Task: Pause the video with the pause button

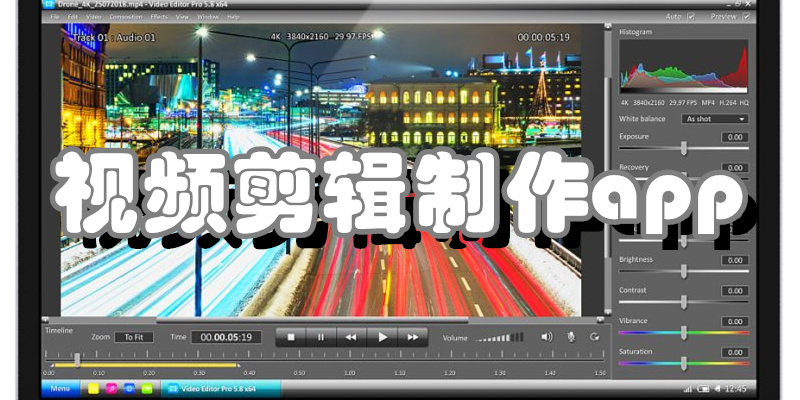Action: pos(321,337)
